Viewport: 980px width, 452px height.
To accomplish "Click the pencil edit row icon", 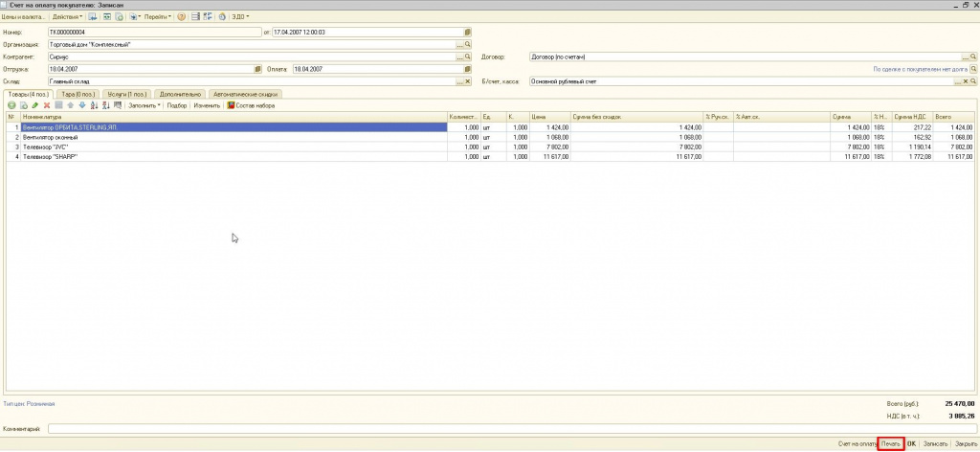I will click(35, 105).
